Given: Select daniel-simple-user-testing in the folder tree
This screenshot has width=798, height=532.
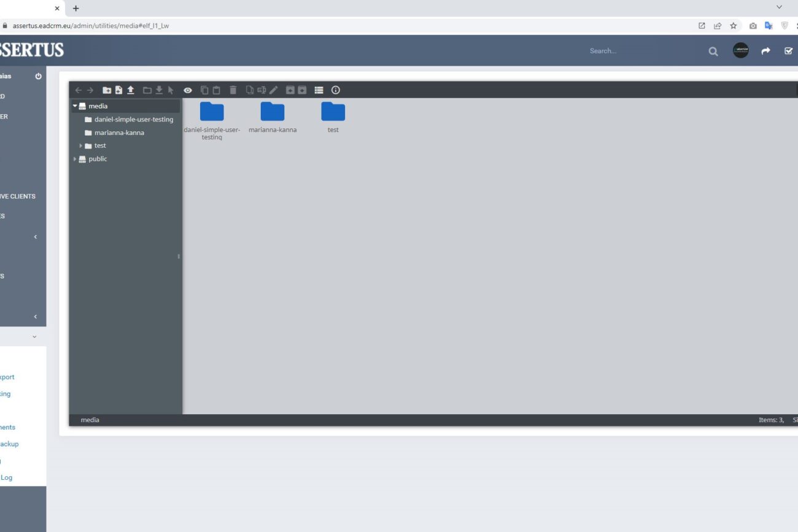Looking at the screenshot, I should pos(133,120).
